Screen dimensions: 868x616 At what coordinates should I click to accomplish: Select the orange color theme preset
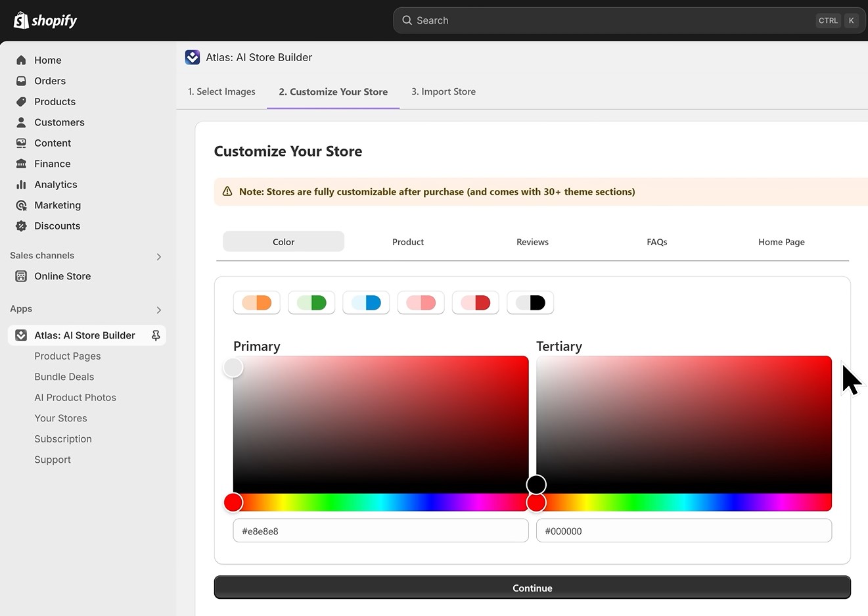click(256, 302)
